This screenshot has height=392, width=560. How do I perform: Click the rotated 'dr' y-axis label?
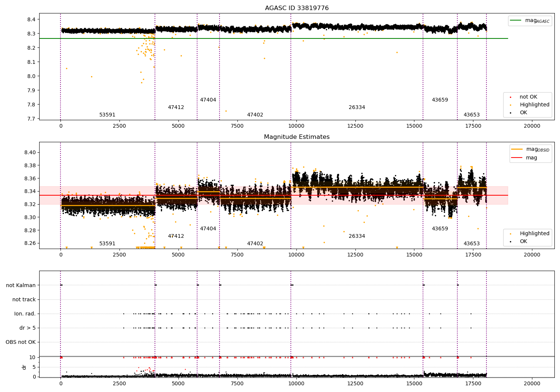click(24, 367)
